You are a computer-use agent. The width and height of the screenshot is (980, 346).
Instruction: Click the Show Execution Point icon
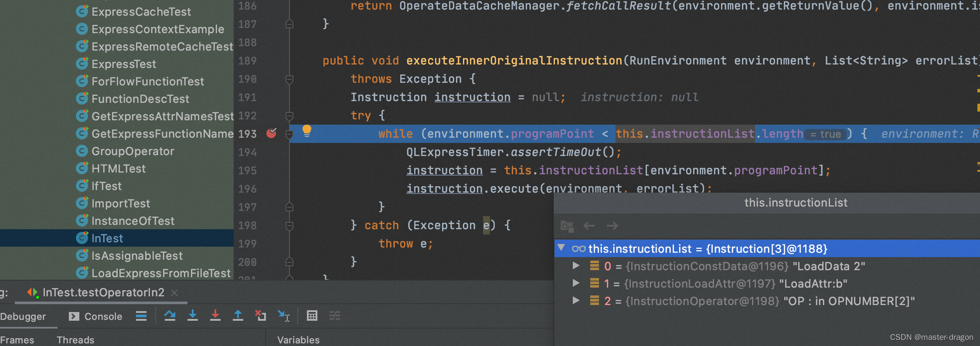141,315
